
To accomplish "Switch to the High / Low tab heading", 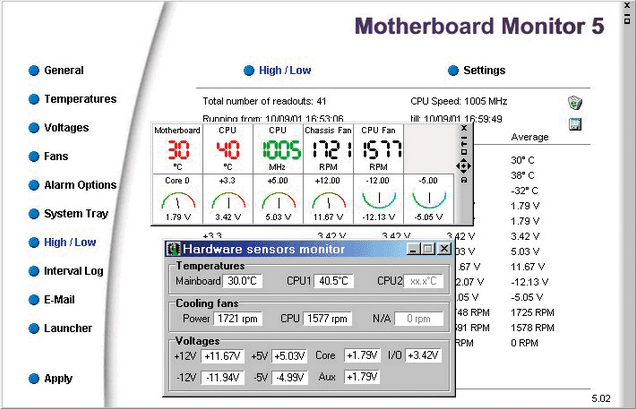I will pyautogui.click(x=277, y=70).
